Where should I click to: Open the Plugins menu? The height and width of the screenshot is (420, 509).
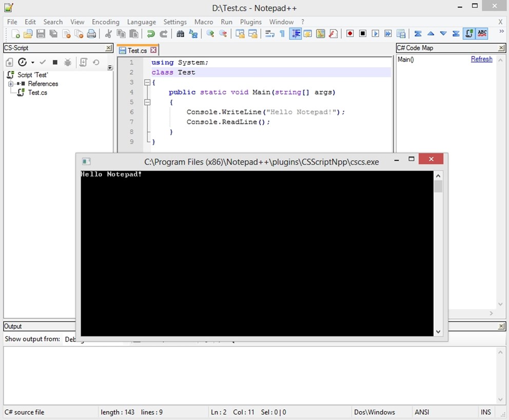pyautogui.click(x=250, y=22)
